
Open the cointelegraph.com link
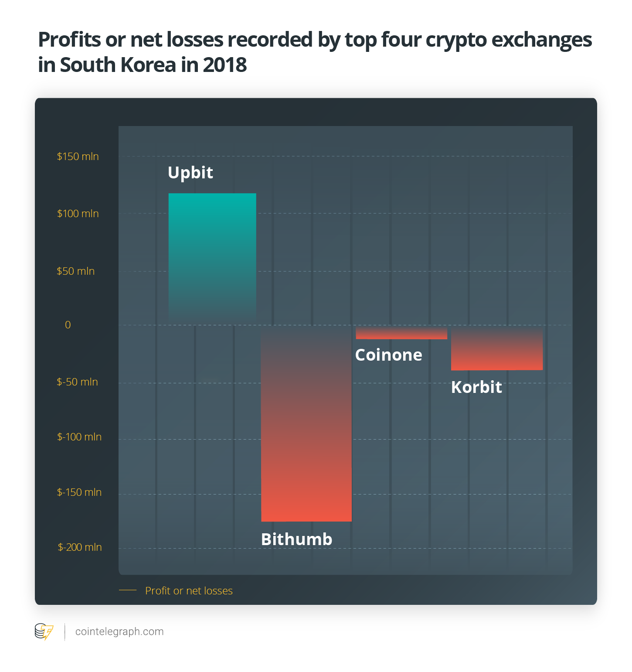119,631
